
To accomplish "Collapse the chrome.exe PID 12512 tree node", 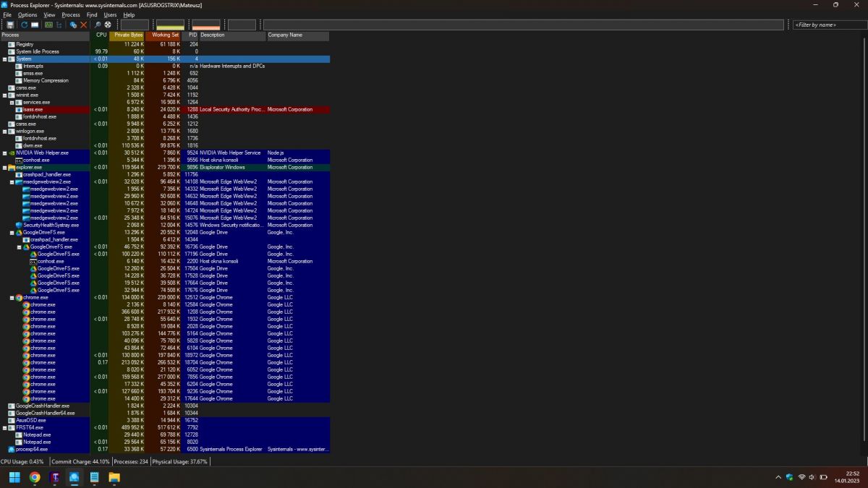I will 12,297.
